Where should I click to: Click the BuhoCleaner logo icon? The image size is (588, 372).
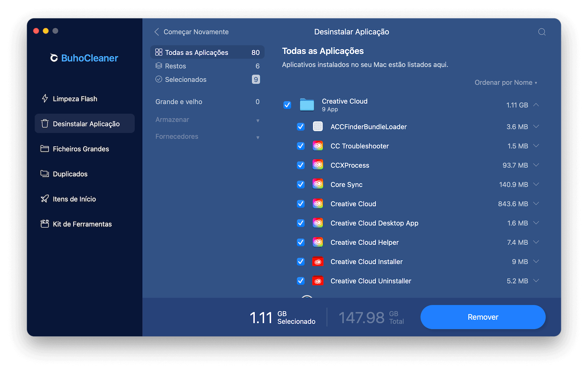(54, 58)
